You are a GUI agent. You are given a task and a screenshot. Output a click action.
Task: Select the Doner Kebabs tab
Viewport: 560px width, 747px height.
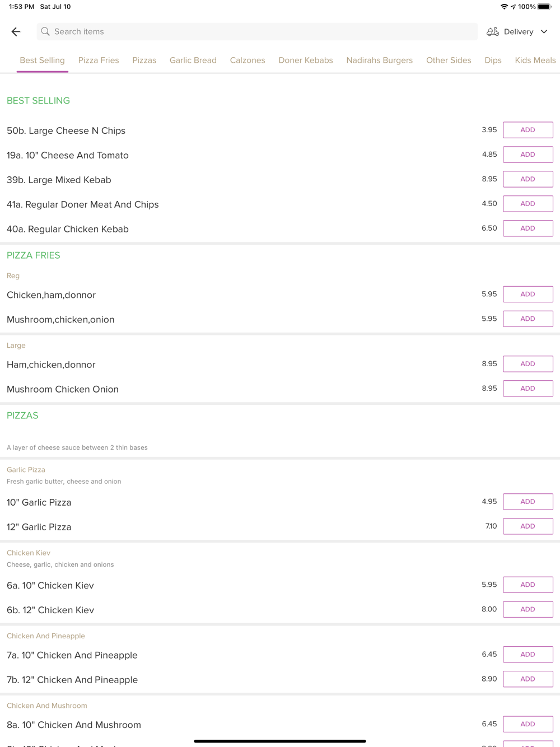coord(306,60)
